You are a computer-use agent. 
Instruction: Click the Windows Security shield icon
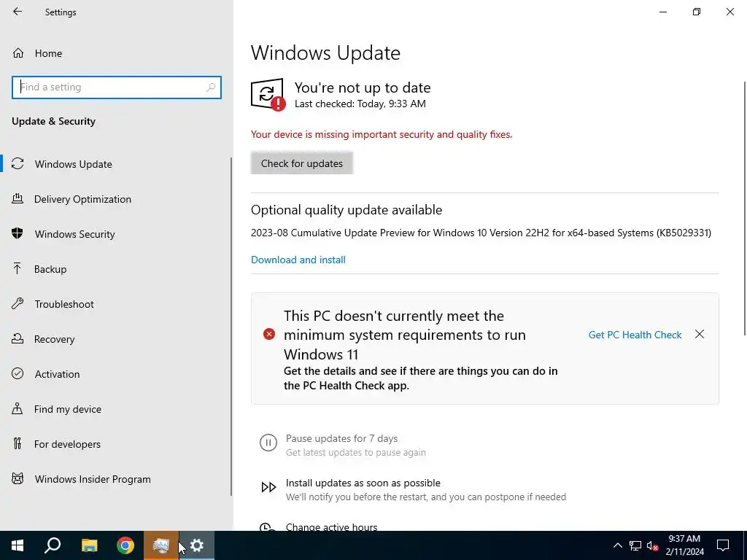18,233
